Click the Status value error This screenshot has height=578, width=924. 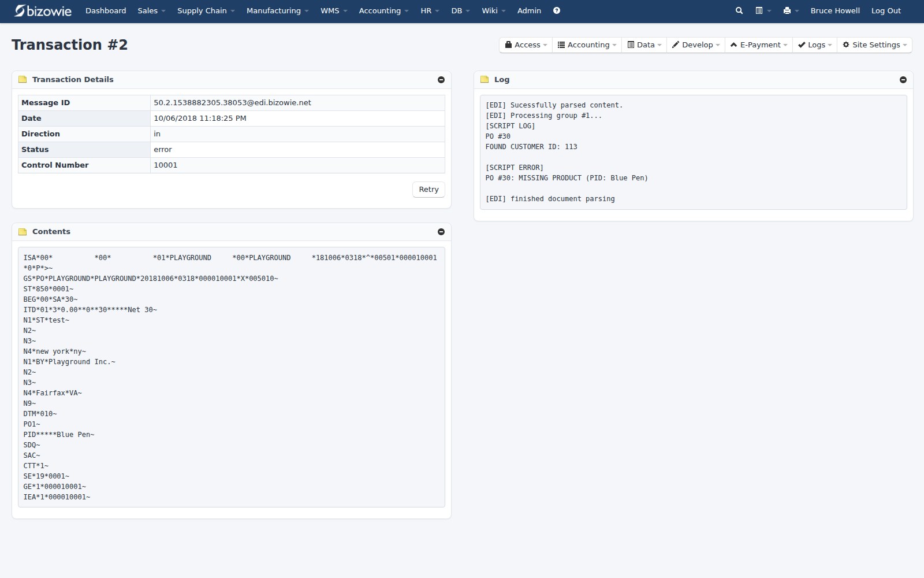pos(163,150)
